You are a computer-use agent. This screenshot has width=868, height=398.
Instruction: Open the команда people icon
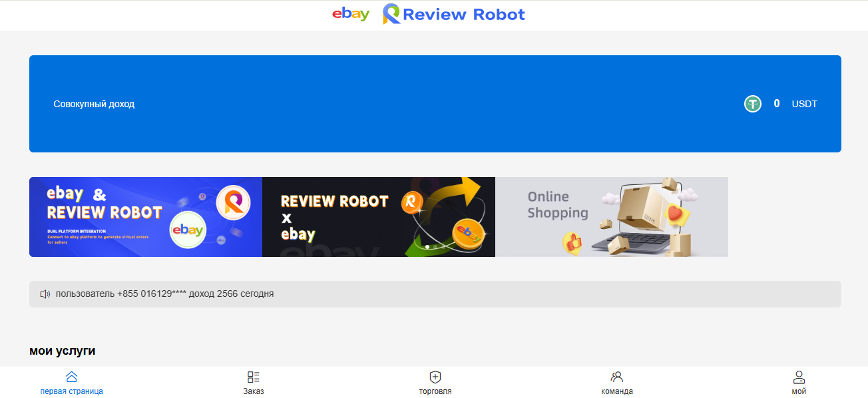click(x=617, y=377)
